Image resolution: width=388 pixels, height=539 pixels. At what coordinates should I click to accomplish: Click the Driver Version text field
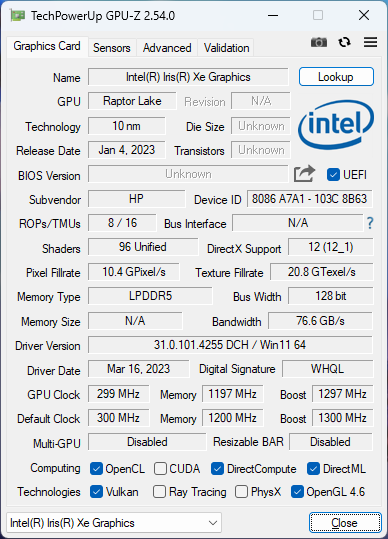(230, 345)
